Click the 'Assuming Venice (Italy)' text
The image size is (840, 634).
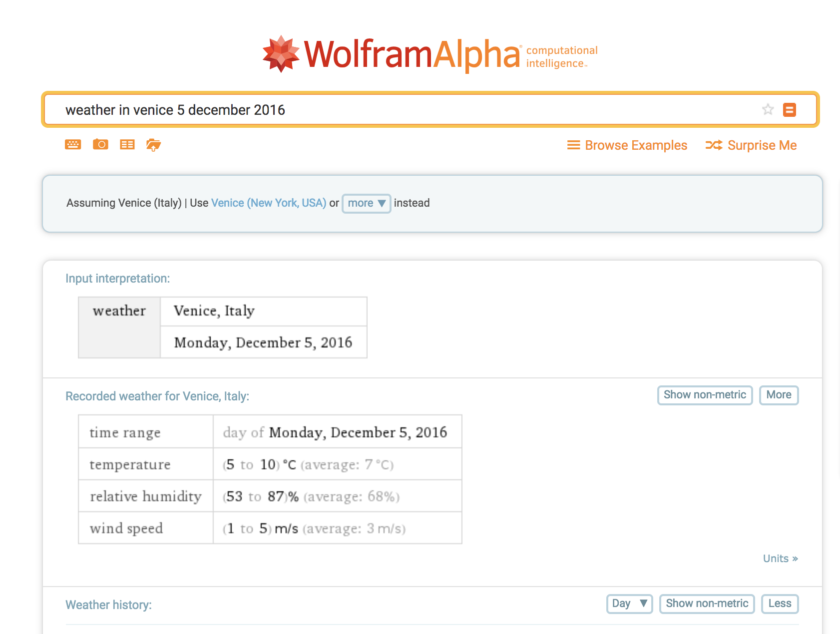coord(124,203)
